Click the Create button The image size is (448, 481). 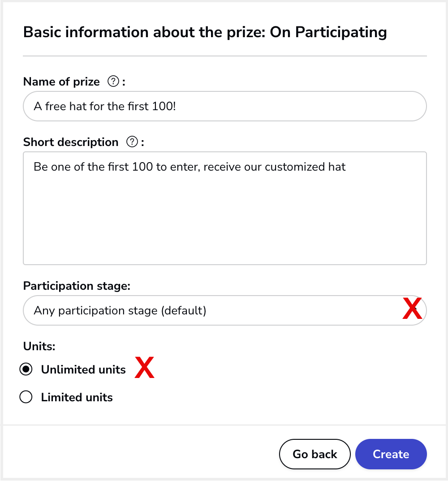point(391,454)
